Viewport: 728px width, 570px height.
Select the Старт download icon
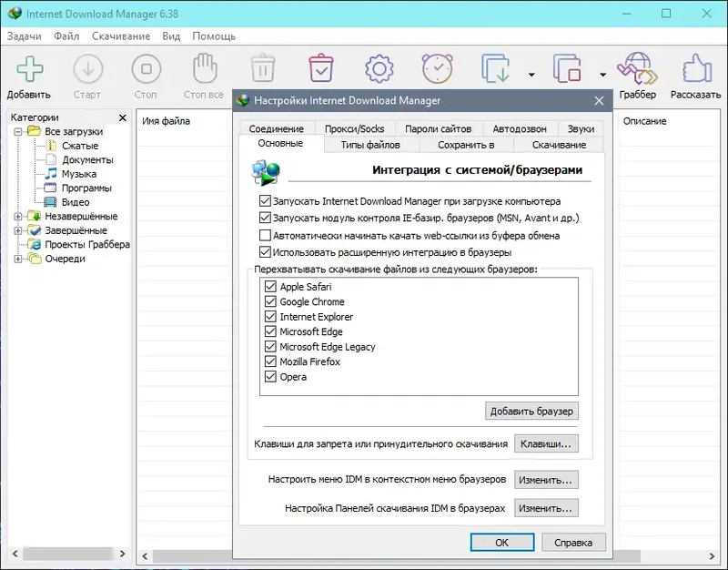[87, 68]
